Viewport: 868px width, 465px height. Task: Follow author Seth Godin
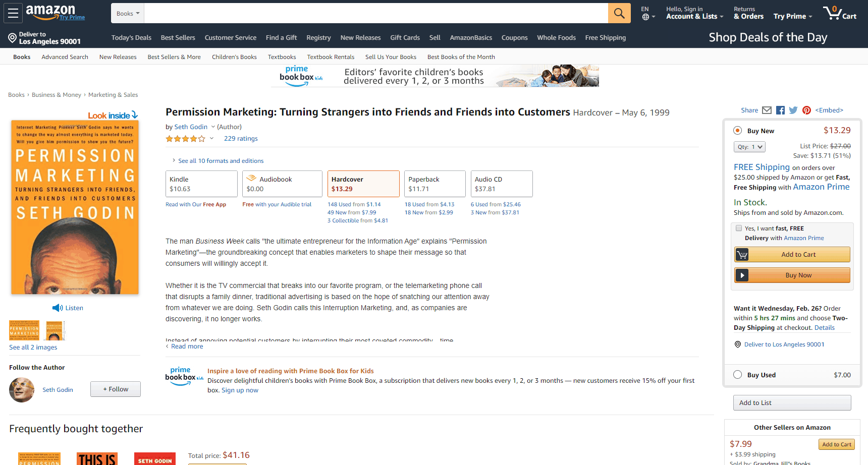tap(116, 389)
